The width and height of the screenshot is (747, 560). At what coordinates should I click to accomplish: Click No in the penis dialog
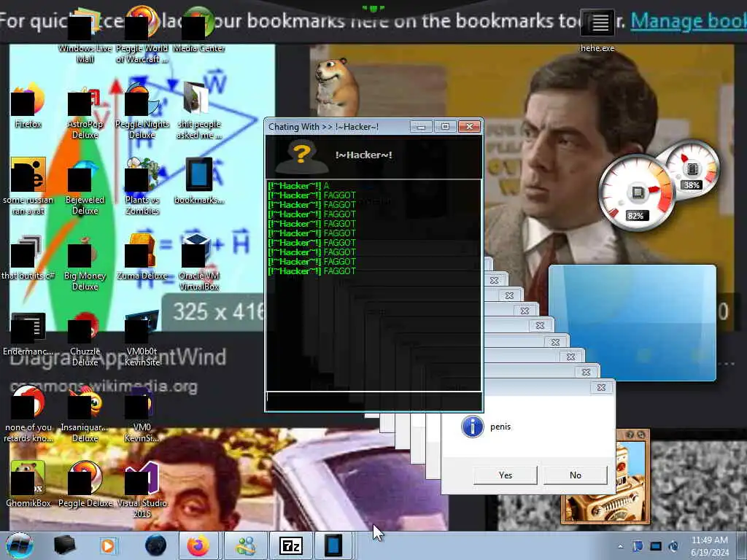(x=576, y=475)
